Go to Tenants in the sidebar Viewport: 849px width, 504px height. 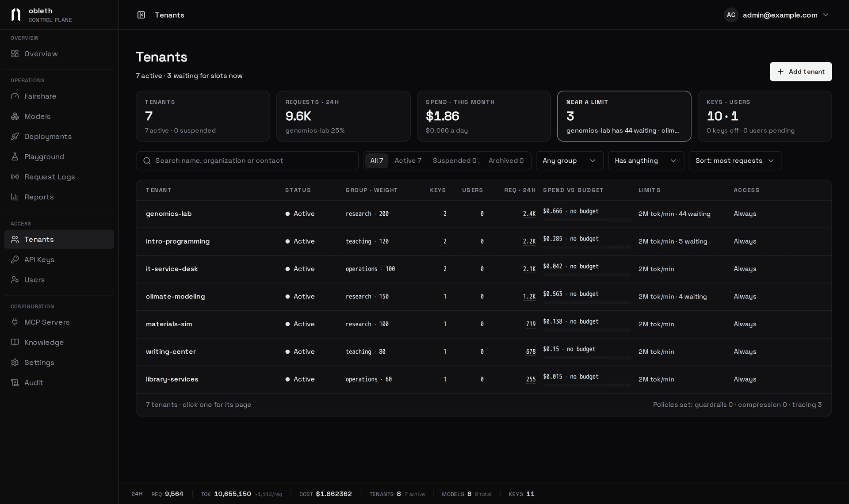pos(59,239)
